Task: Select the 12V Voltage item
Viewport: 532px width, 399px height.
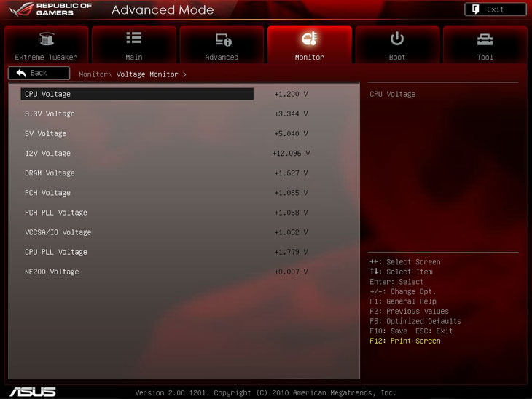Action: pos(47,153)
